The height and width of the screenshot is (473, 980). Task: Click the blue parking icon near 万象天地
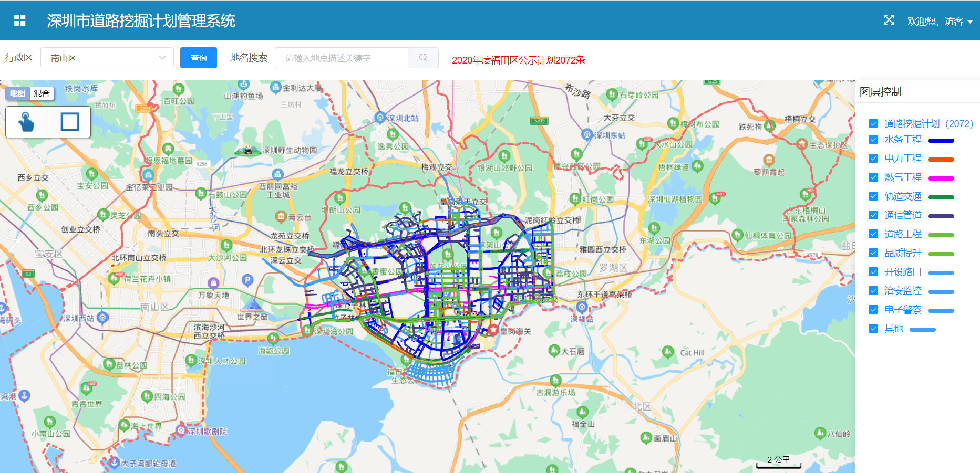247,280
